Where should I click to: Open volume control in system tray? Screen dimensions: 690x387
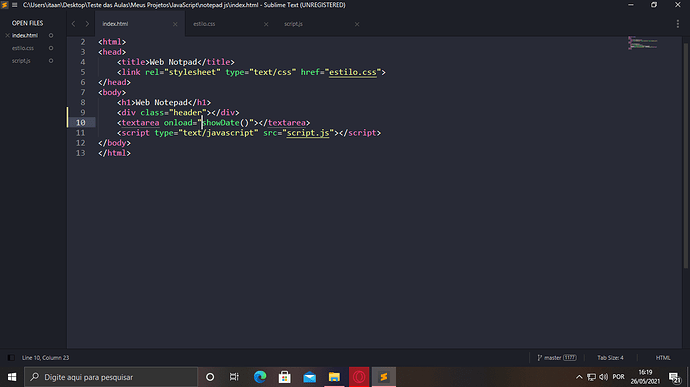(x=604, y=377)
